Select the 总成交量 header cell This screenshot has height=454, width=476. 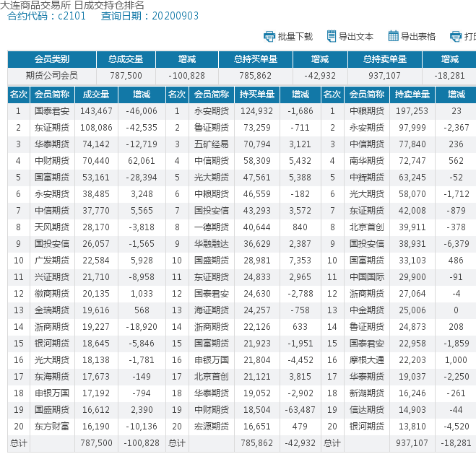pos(126,59)
